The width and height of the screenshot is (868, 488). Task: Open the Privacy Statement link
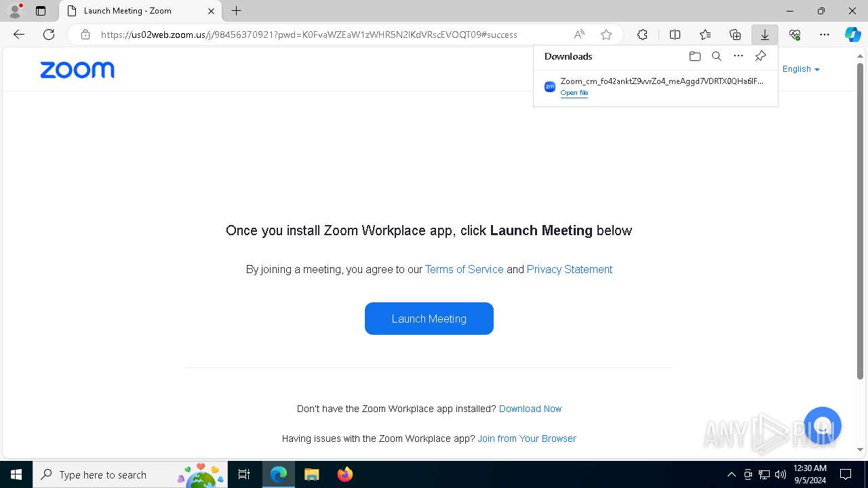(x=570, y=269)
